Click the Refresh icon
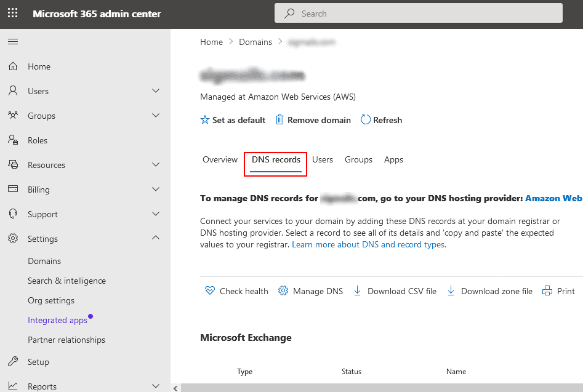This screenshot has height=392, width=583. coord(366,120)
